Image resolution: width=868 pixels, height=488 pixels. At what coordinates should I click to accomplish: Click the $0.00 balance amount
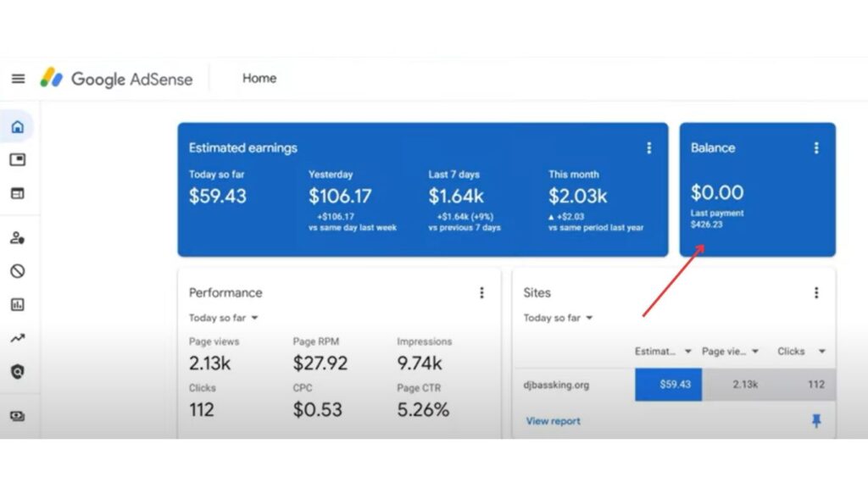pyautogui.click(x=717, y=192)
